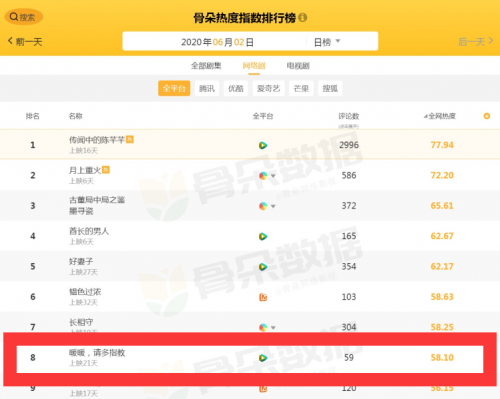
Task: Click the 排名 column header
Action: pyautogui.click(x=33, y=116)
